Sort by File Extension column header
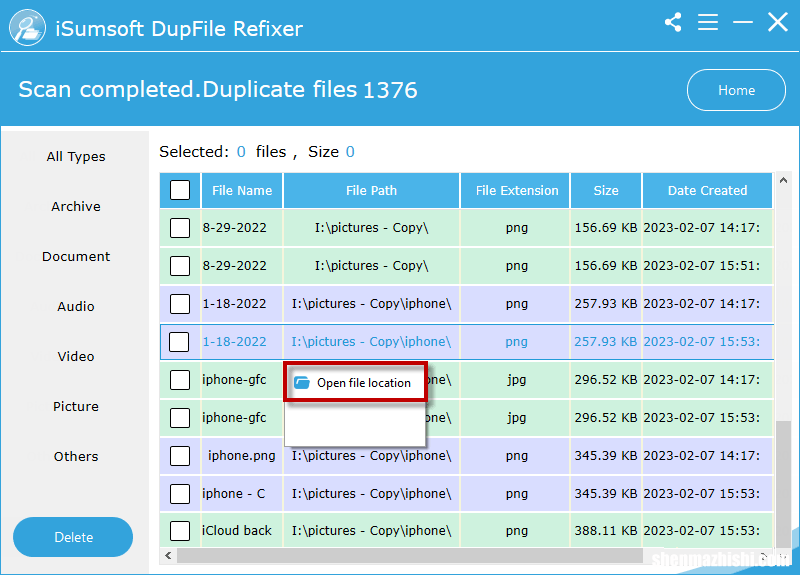The image size is (800, 575). [516, 190]
